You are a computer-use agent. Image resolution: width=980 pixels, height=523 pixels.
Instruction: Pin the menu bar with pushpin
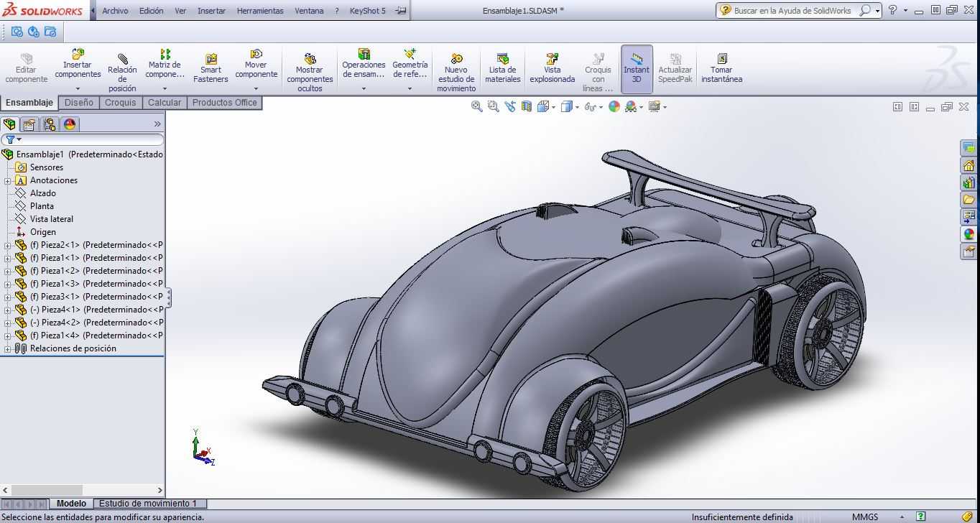(401, 11)
